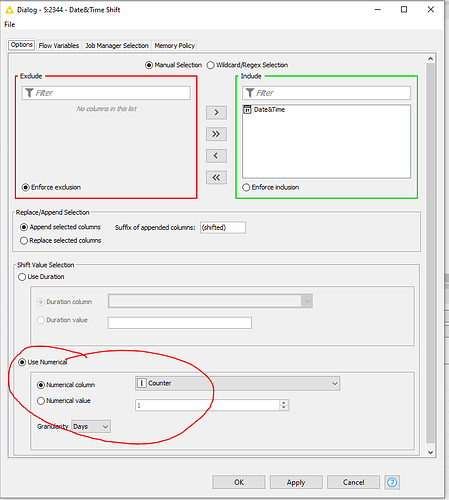Click the OK button
This screenshot has width=449, height=500.
click(x=239, y=482)
